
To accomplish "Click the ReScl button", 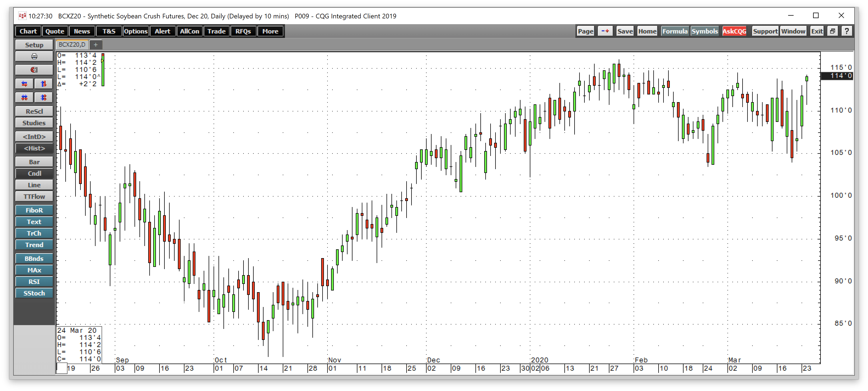I will pyautogui.click(x=34, y=111).
